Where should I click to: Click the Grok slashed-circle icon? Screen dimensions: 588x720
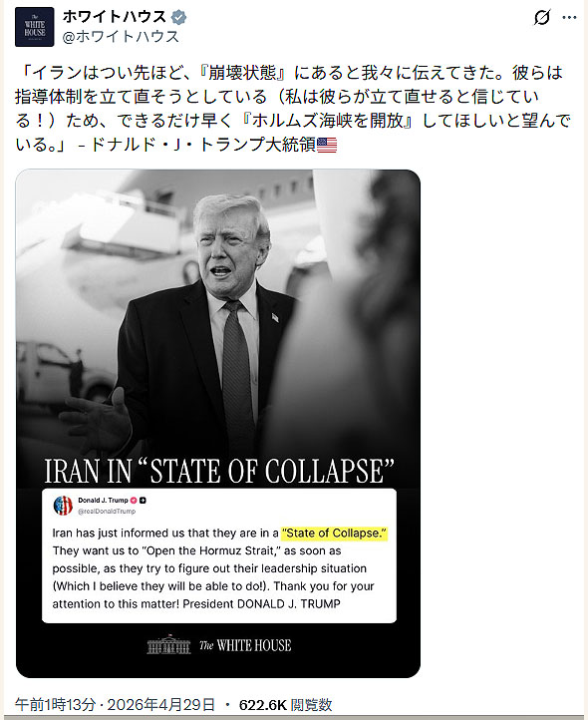coord(542,18)
